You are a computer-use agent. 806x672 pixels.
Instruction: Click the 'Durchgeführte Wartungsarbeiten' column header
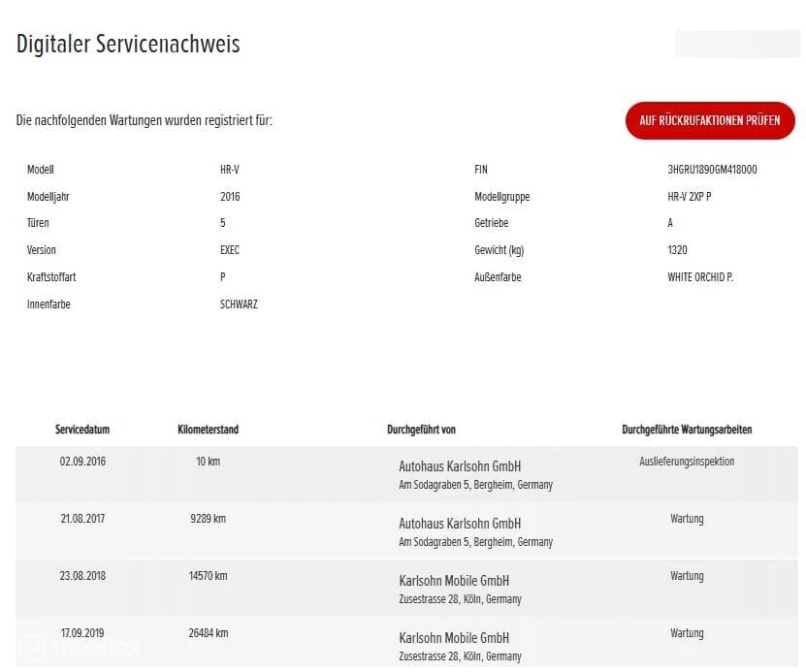pos(687,430)
